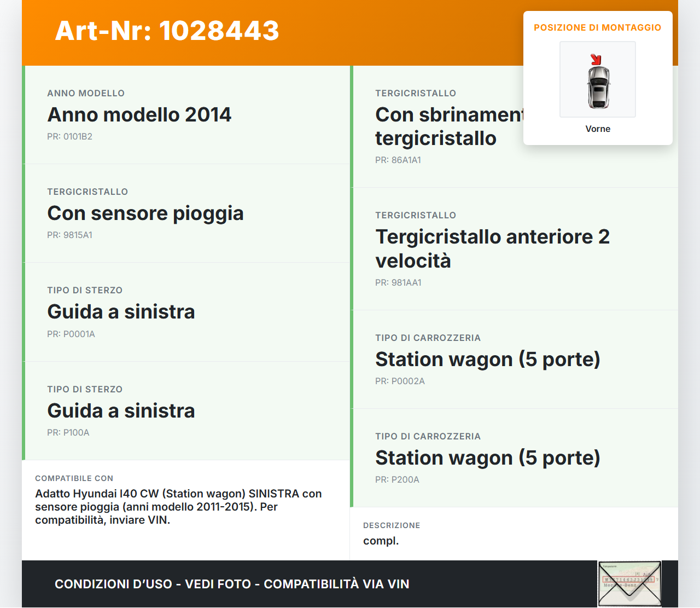Click the PR: P200A code
The width and height of the screenshot is (700, 608).
(x=396, y=479)
